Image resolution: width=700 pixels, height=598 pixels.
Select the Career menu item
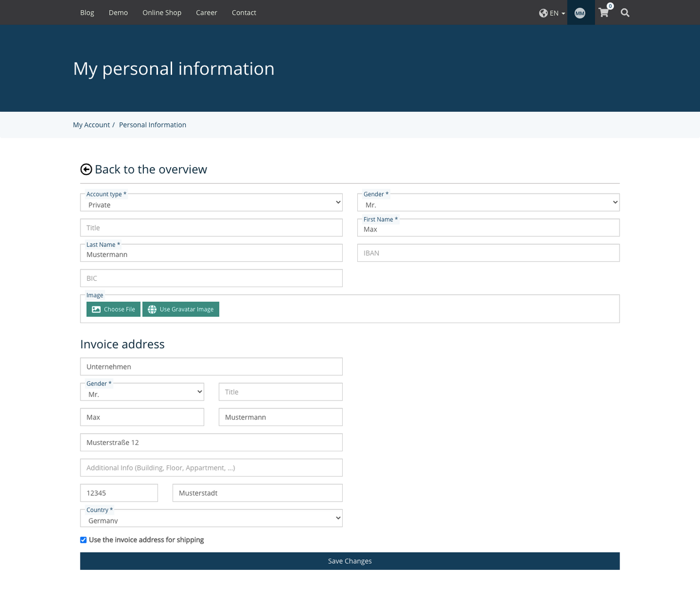[x=206, y=13]
